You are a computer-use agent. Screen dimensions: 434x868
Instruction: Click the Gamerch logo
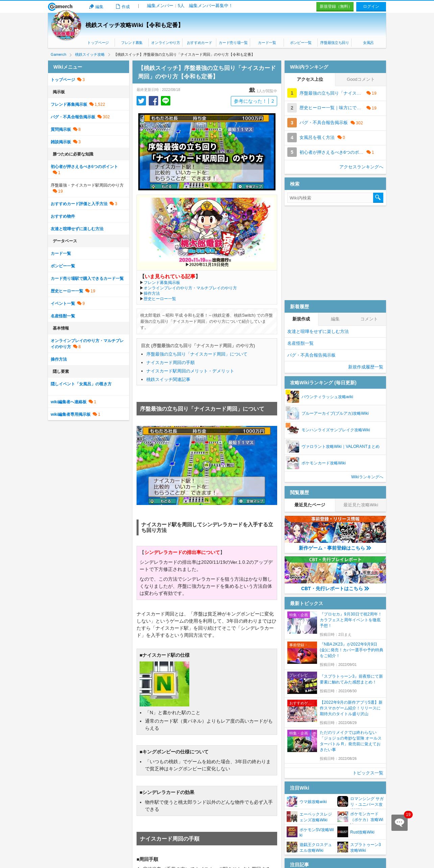[60, 6]
